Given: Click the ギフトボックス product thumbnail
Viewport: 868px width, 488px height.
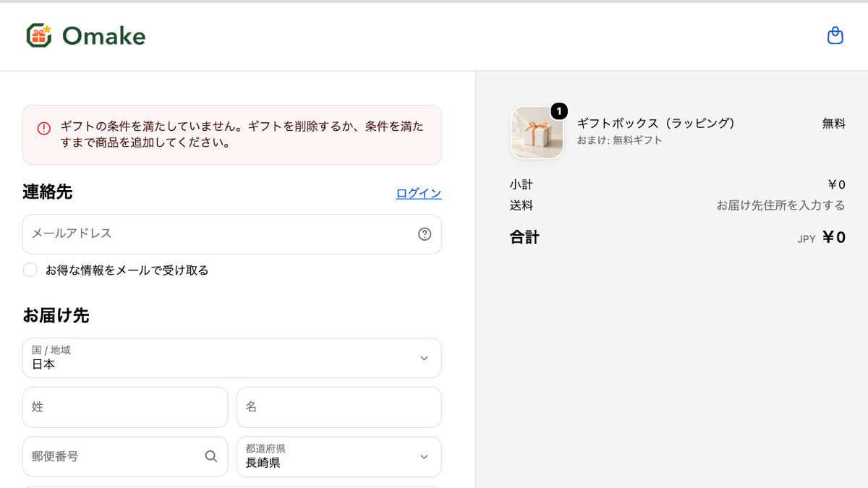Looking at the screenshot, I should [537, 133].
